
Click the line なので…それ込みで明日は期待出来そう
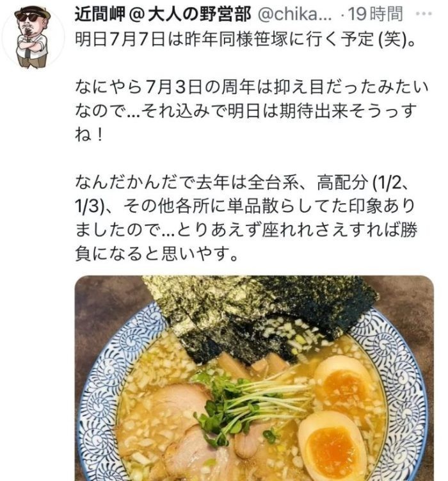tap(246, 111)
